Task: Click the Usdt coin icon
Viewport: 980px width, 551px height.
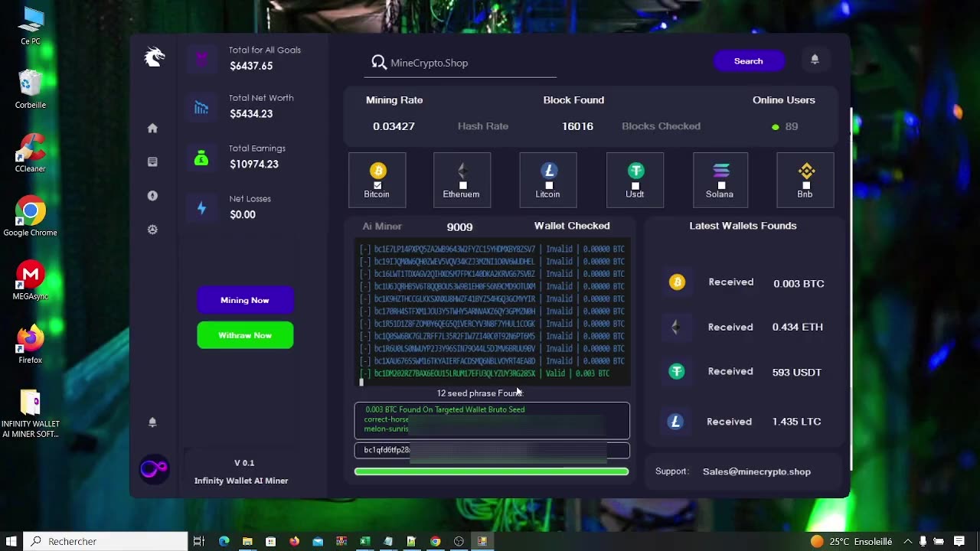Action: [635, 171]
